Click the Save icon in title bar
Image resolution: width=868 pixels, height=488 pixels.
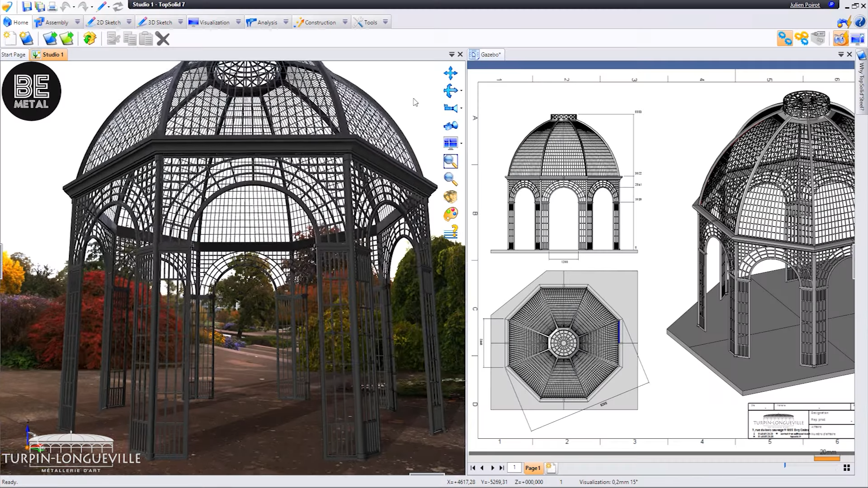coord(27,6)
